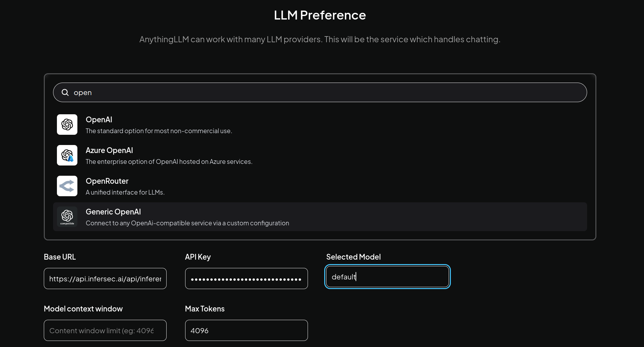Image resolution: width=644 pixels, height=347 pixels.
Task: Click 'The standard option for most non-commercial use.'
Action: 159,131
